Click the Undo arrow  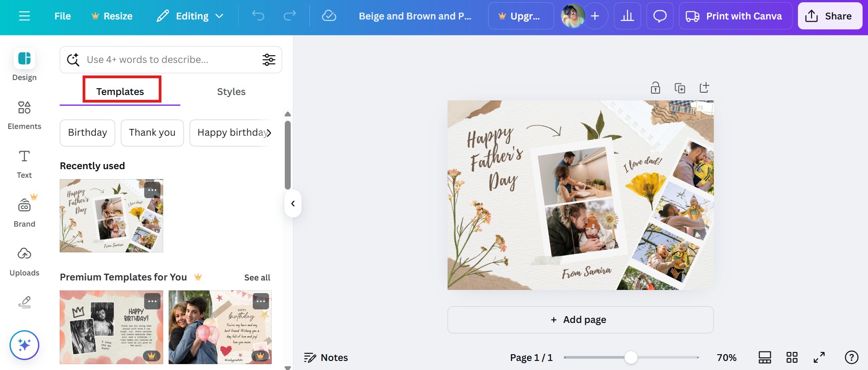[258, 16]
